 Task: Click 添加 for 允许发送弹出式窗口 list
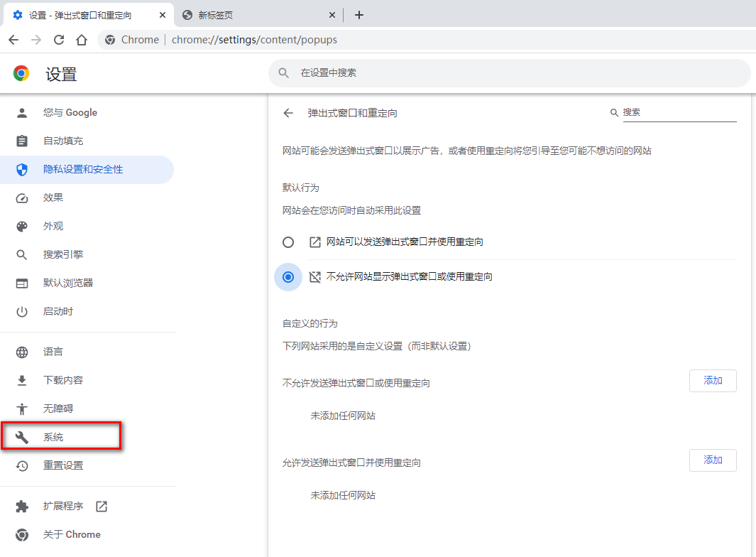click(x=713, y=460)
